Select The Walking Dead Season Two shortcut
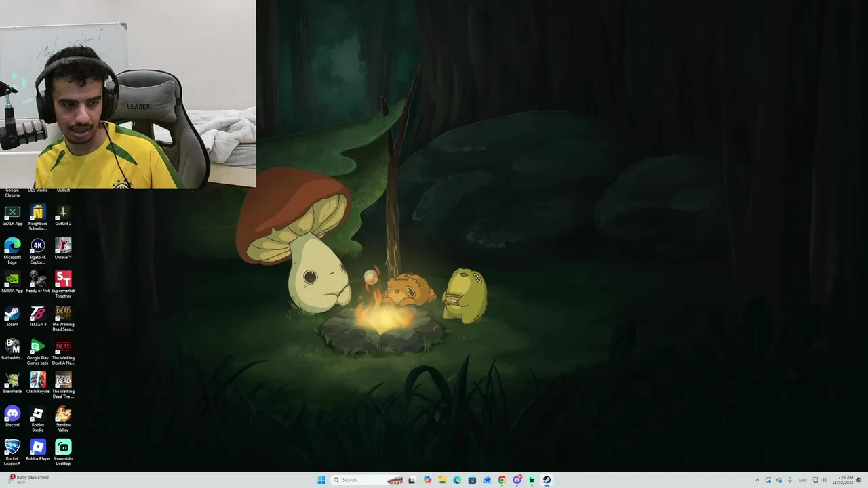The image size is (868, 488). [63, 319]
